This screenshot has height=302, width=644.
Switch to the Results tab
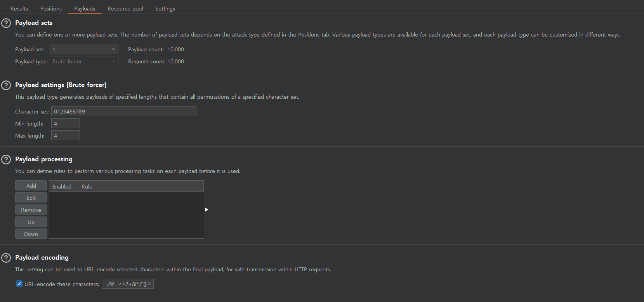(x=19, y=9)
